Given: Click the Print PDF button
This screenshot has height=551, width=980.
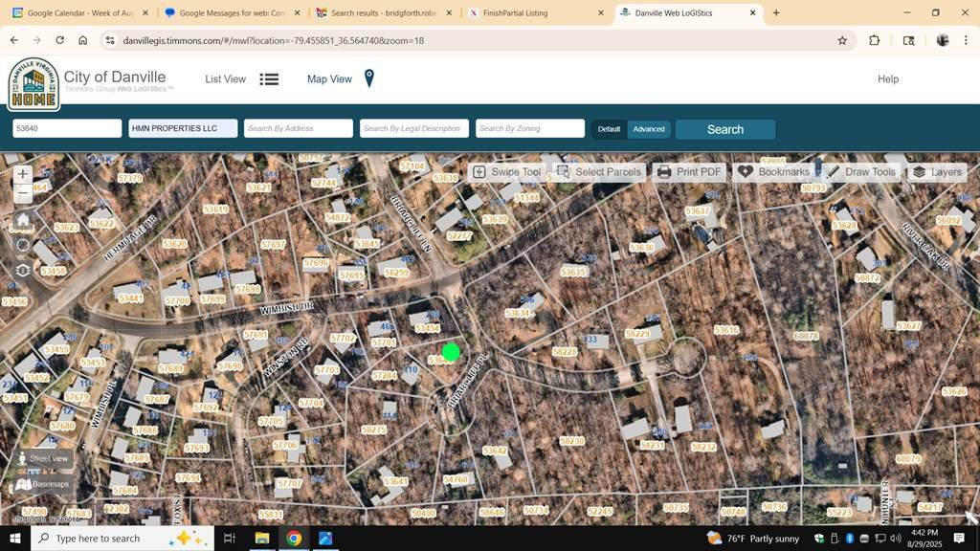Looking at the screenshot, I should [689, 172].
